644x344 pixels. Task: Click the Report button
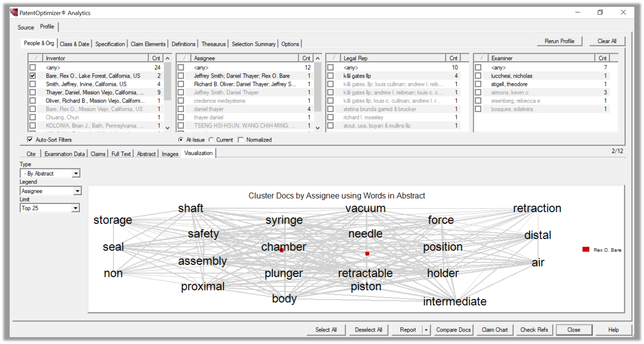(408, 330)
